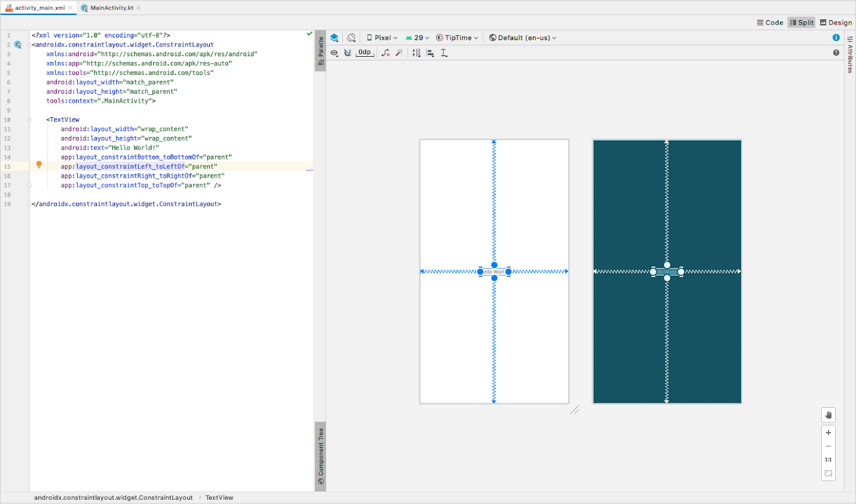Toggle the autoconnect magnet icon
Image resolution: width=856 pixels, height=504 pixels.
click(348, 53)
